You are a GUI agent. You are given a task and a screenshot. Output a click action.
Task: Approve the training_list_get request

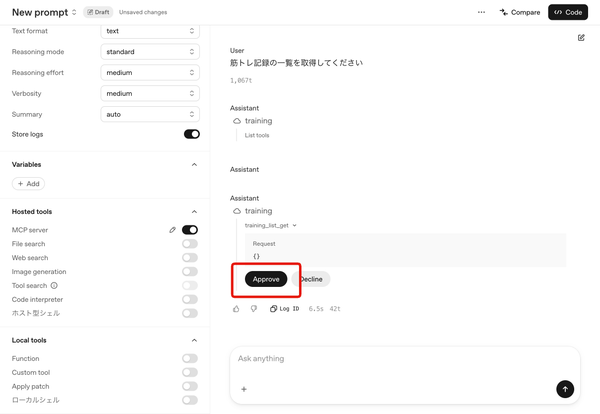[x=266, y=279]
